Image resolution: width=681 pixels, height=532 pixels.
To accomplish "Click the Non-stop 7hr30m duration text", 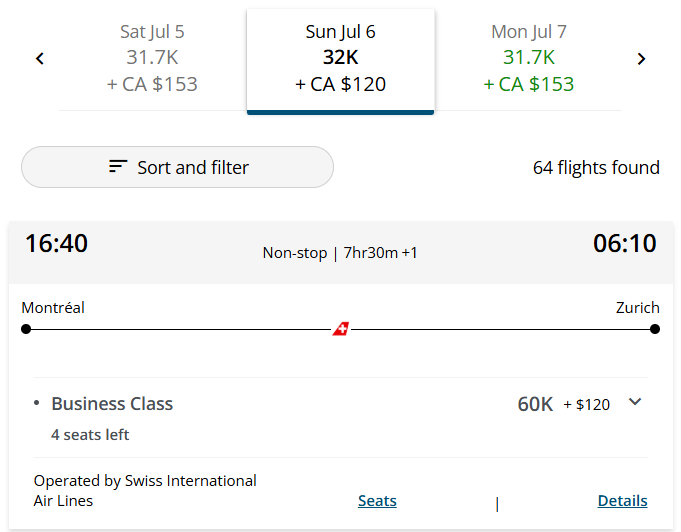I will coord(340,253).
